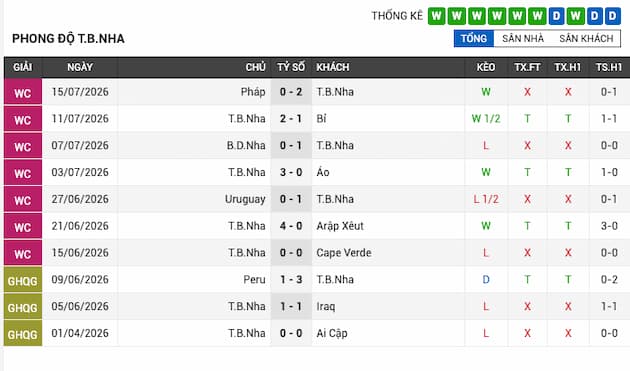Viewport: 630px width, 371px height.
Task: Click the first blue D result badge
Action: click(556, 16)
